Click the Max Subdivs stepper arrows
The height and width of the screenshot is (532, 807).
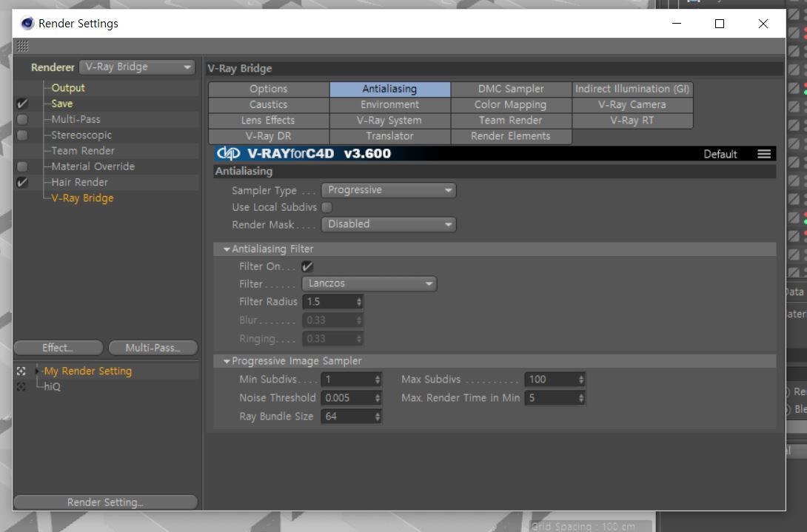click(x=581, y=380)
